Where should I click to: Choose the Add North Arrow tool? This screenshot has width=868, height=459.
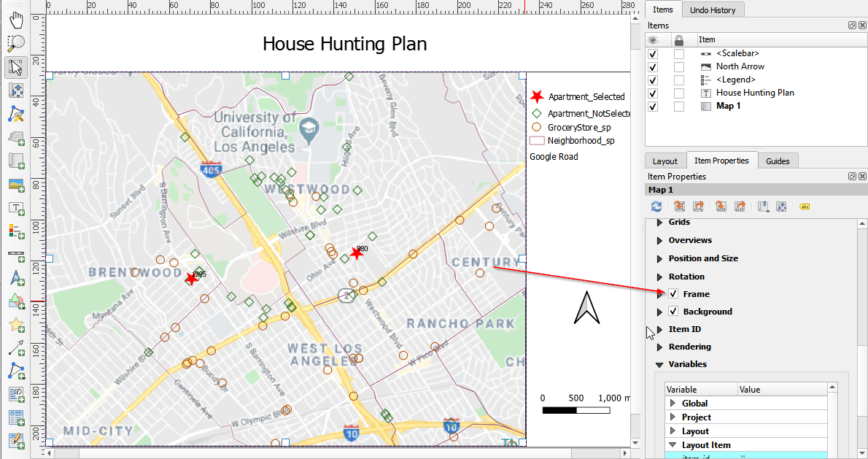16,279
